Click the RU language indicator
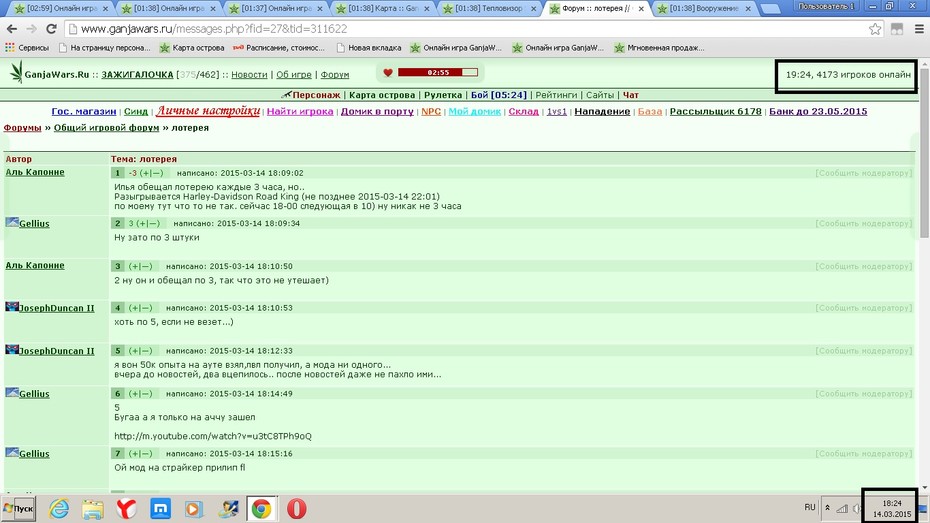This screenshot has width=930, height=523. 810,508
